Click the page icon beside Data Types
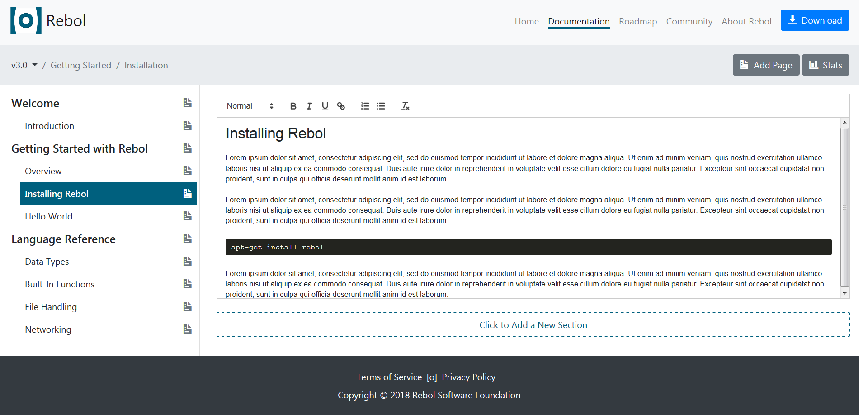This screenshot has width=868, height=415. tap(188, 261)
